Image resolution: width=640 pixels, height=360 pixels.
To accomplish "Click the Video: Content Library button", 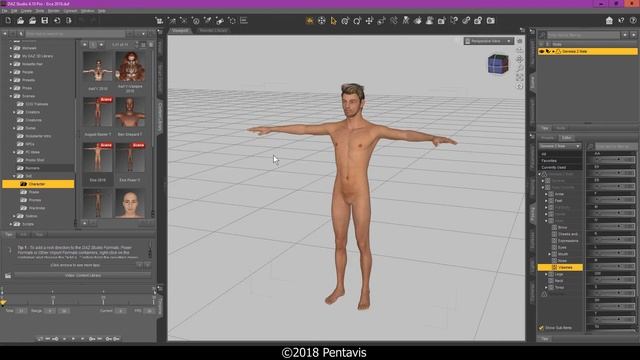I will [x=82, y=276].
